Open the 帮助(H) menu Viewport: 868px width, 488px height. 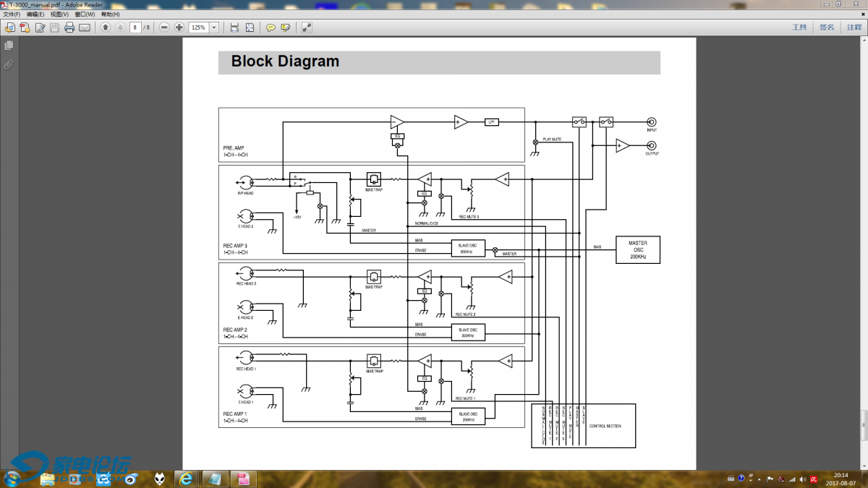[x=110, y=14]
